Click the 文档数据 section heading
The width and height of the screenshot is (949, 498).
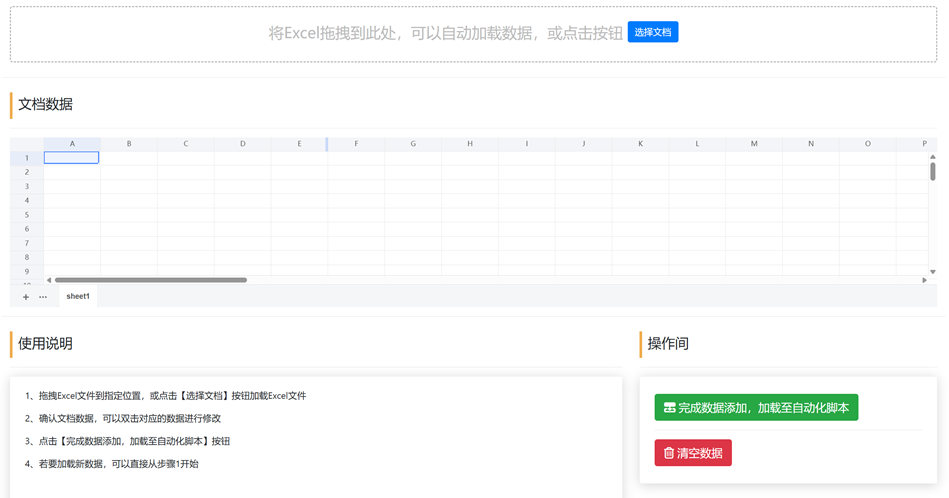click(45, 104)
